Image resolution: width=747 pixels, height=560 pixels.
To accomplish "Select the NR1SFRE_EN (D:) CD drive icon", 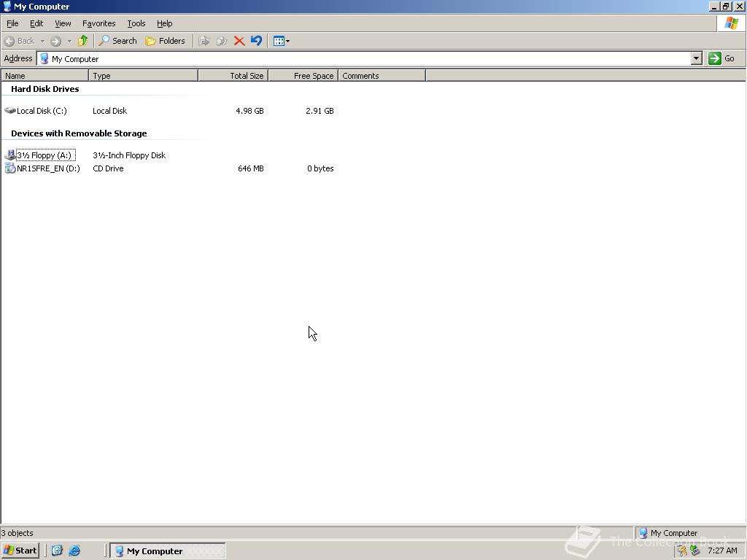I will (x=10, y=168).
